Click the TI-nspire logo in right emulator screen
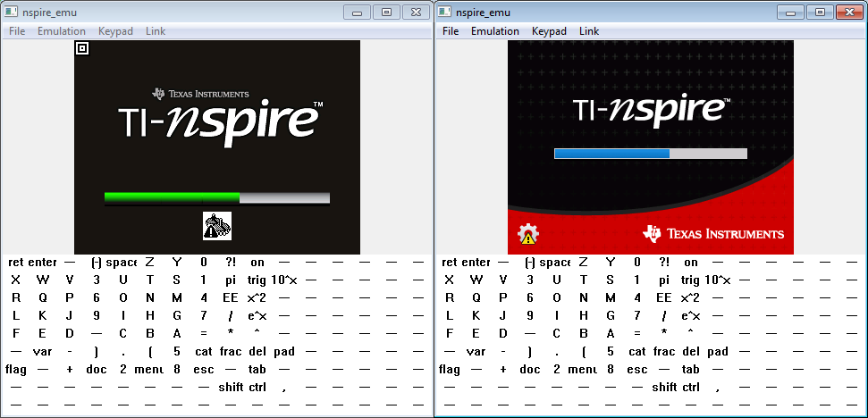This screenshot has width=868, height=418. 651,110
